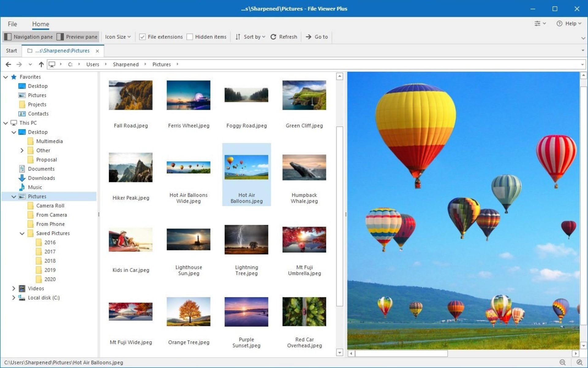Enable the Hidden items checkbox

pyautogui.click(x=190, y=36)
